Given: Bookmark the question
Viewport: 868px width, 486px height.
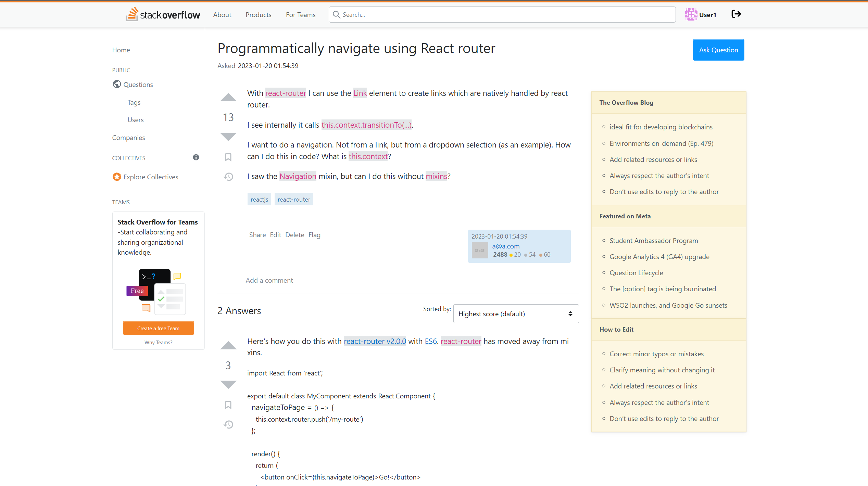Looking at the screenshot, I should [228, 157].
